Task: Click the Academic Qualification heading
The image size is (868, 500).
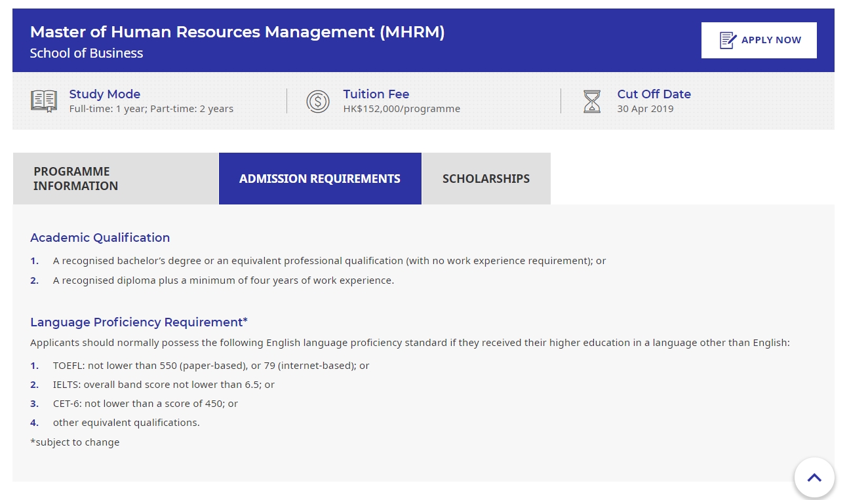Action: tap(100, 237)
